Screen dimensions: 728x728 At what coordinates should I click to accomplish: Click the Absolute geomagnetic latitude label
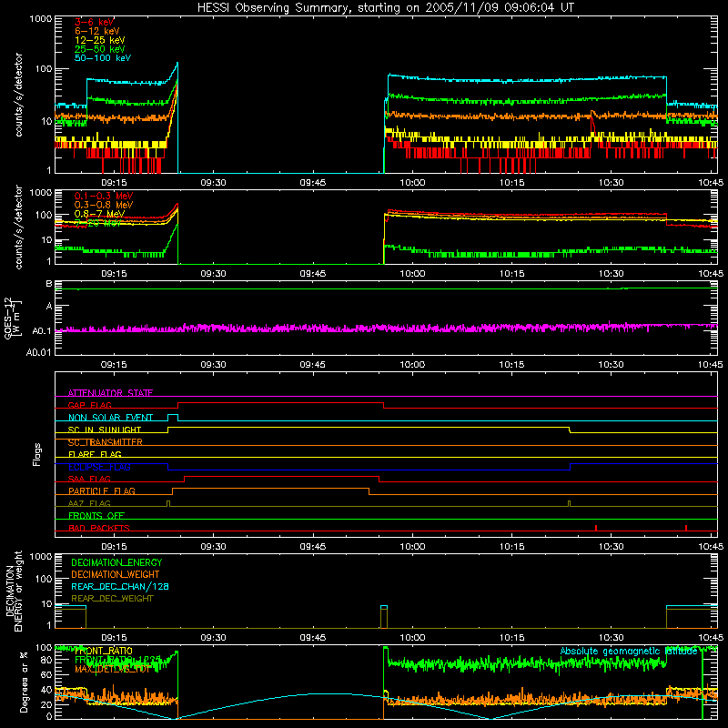[x=629, y=651]
